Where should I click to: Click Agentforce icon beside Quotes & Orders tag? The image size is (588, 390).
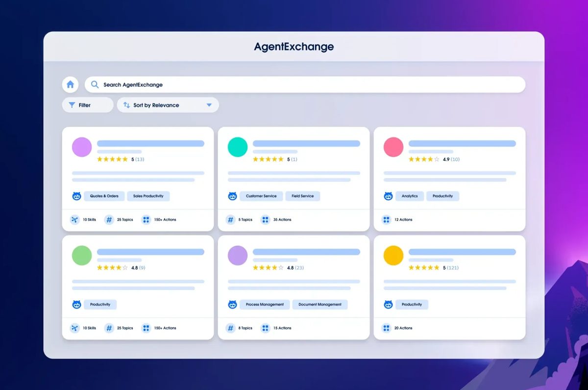pyautogui.click(x=76, y=196)
